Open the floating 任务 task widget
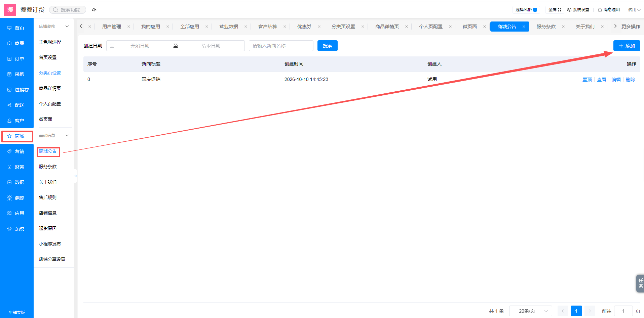Screen dimensions: 644x318 tap(640, 283)
